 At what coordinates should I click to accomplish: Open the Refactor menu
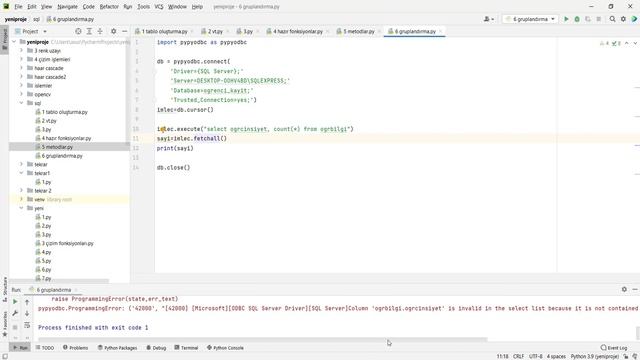(x=109, y=7)
